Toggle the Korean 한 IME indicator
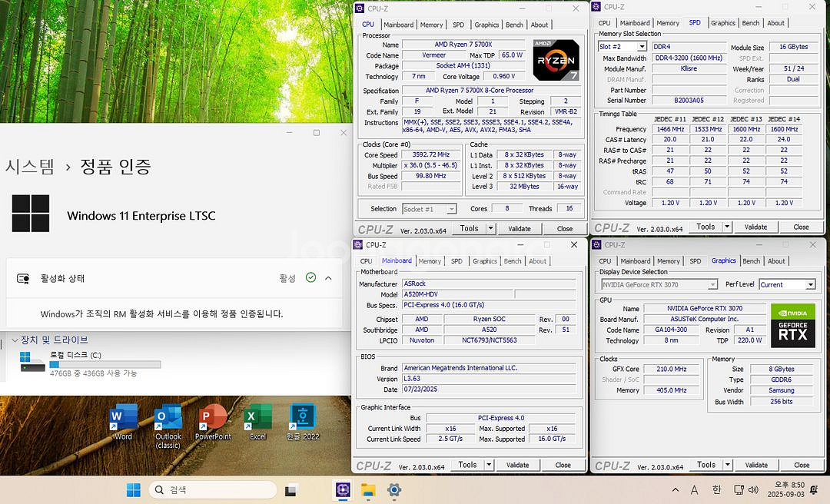 [x=716, y=490]
